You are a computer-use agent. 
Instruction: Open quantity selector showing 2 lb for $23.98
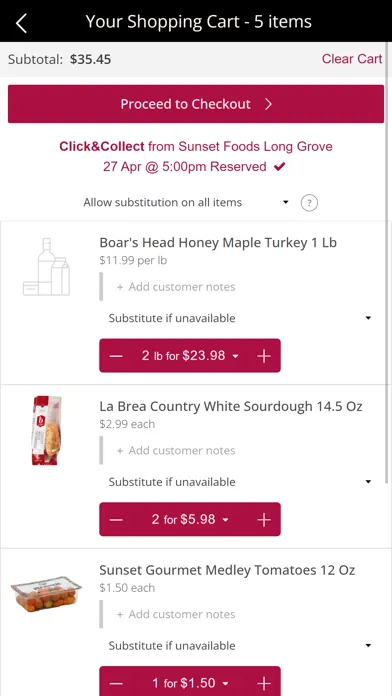coord(190,356)
